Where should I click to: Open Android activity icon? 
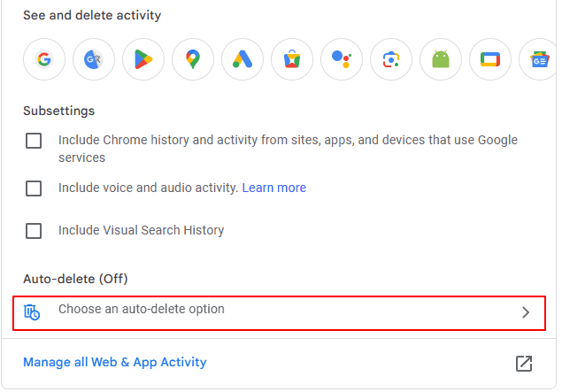click(x=441, y=59)
